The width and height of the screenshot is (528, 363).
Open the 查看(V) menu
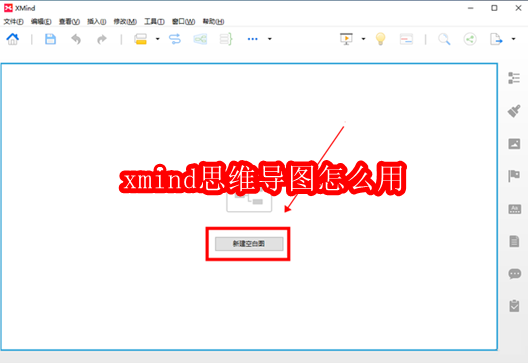69,22
